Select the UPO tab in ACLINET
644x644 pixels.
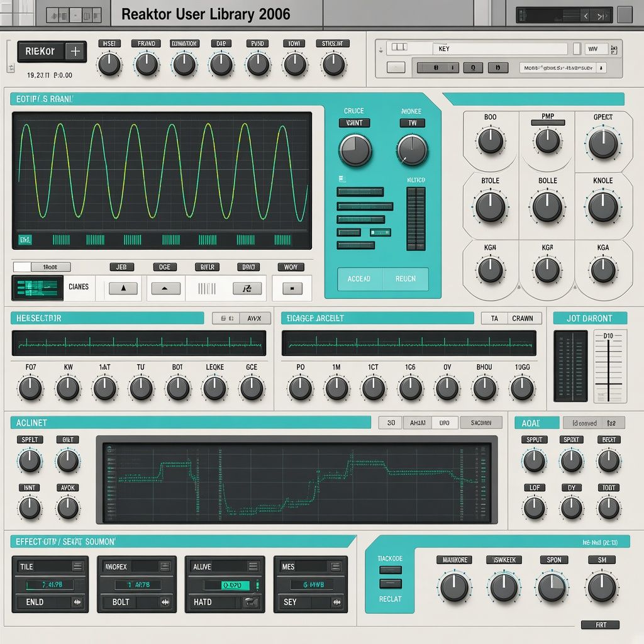pyautogui.click(x=445, y=423)
